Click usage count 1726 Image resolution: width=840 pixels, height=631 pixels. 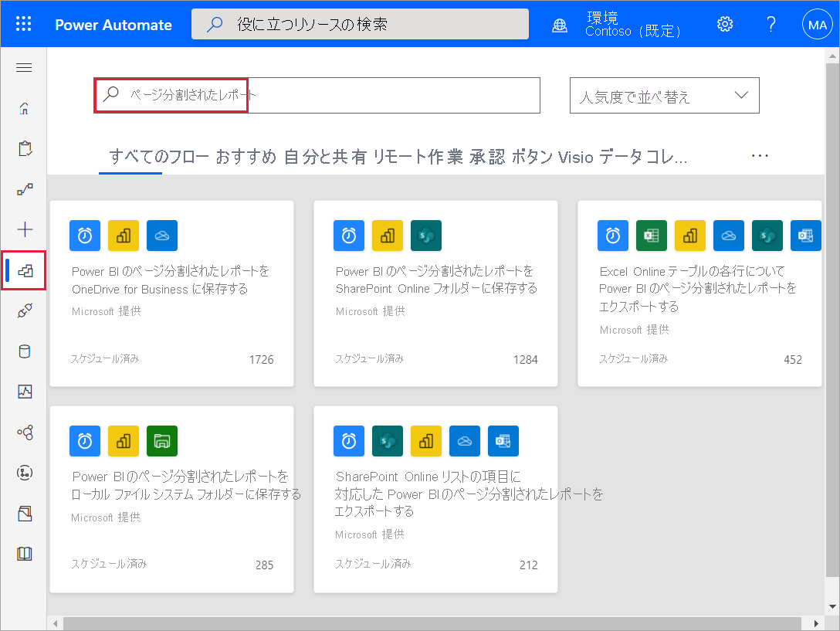262,360
